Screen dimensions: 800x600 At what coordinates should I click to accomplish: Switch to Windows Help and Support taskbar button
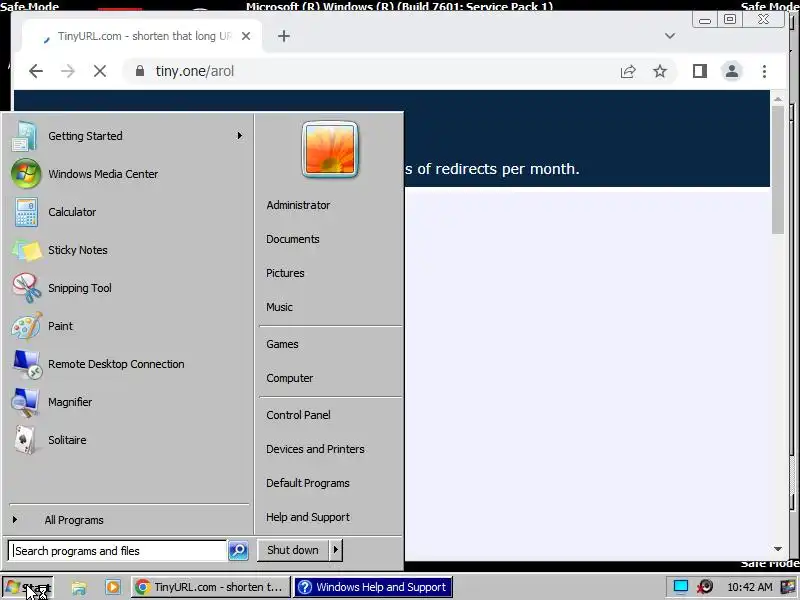(x=372, y=587)
